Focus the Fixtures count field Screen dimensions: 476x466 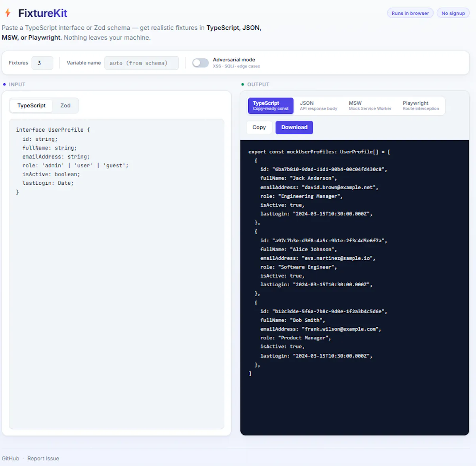click(x=42, y=63)
